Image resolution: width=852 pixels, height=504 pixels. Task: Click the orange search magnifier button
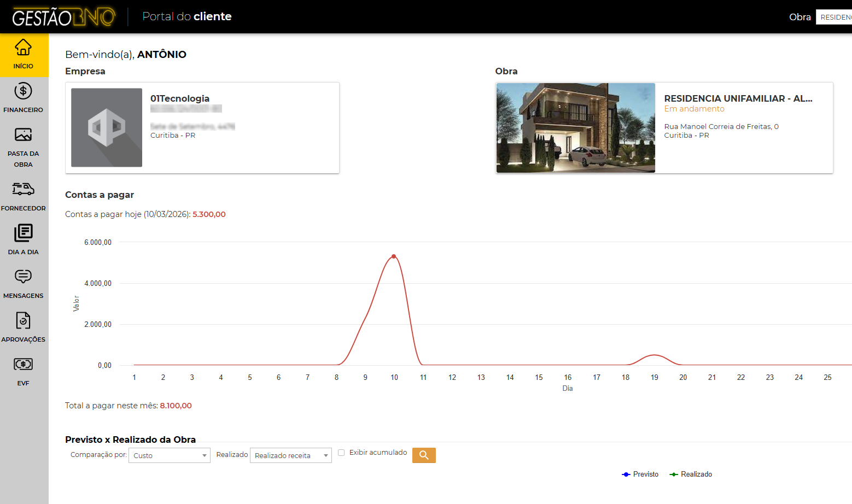tap(424, 455)
